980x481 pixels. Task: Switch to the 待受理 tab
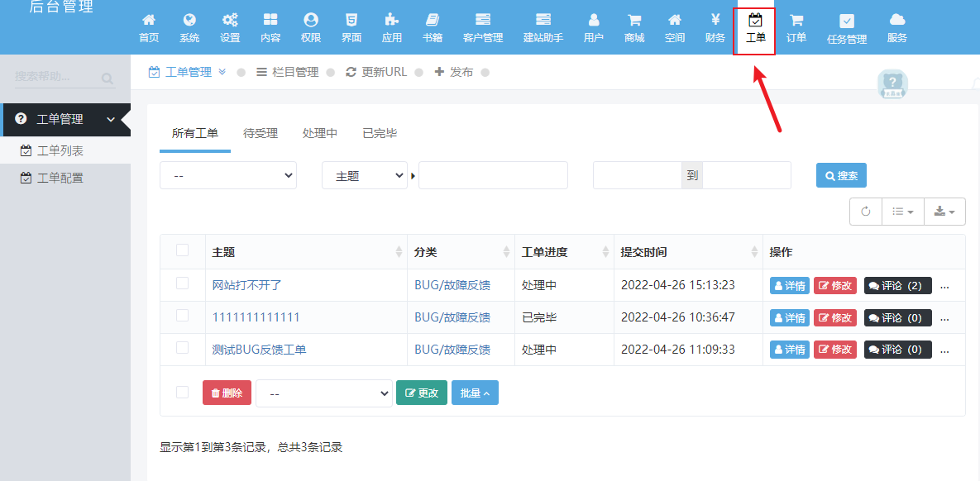pos(261,133)
